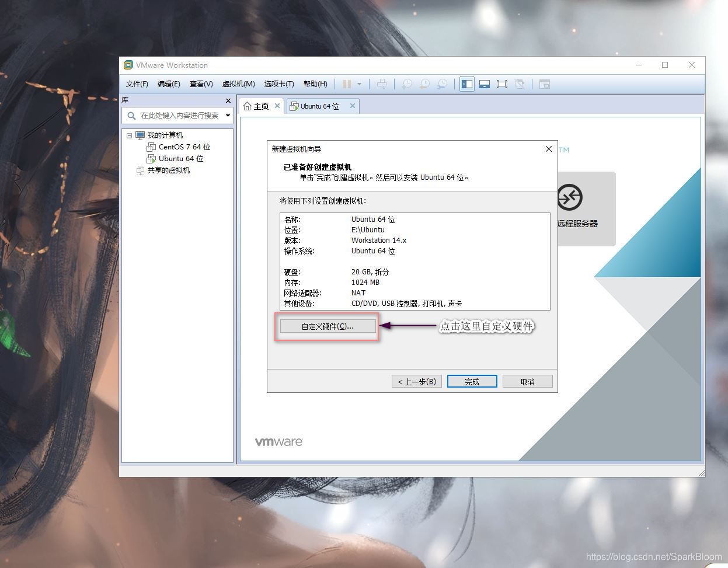Toggle the thumbnail bar view icon
The height and width of the screenshot is (568, 728).
484,84
